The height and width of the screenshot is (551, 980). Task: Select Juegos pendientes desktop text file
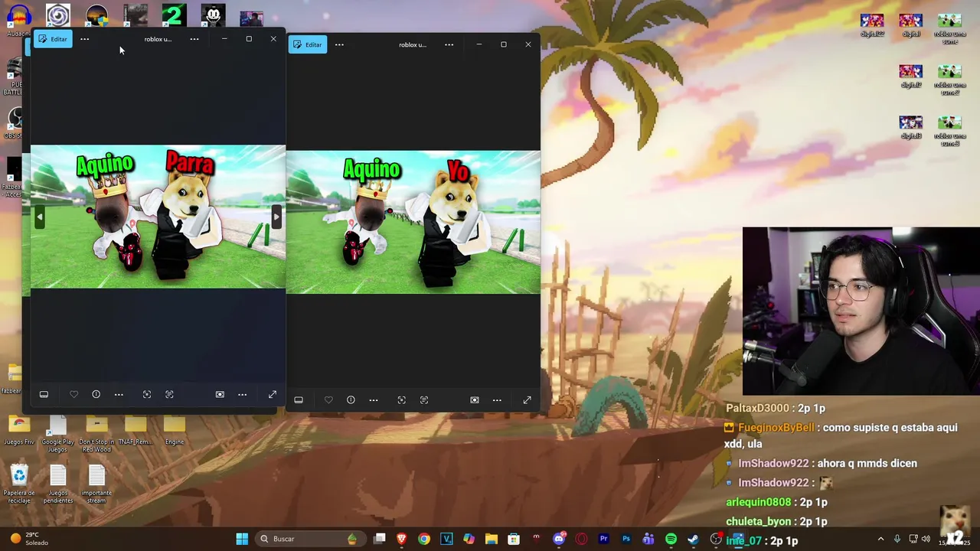point(58,485)
